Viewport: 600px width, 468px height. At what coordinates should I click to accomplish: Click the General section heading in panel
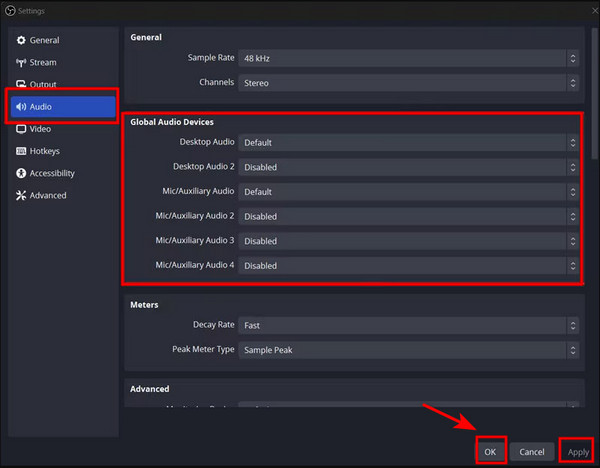click(146, 38)
